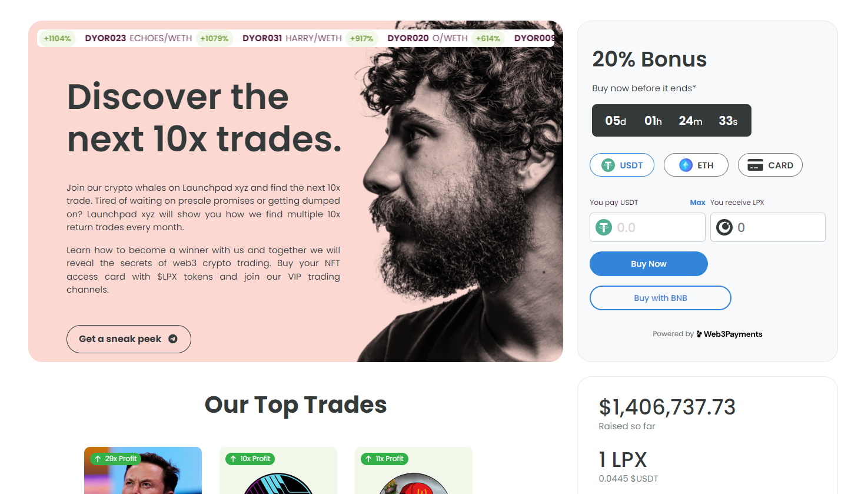Screen dimensions: 868x494
Task: Open the 10x Profit trade card
Action: click(278, 470)
